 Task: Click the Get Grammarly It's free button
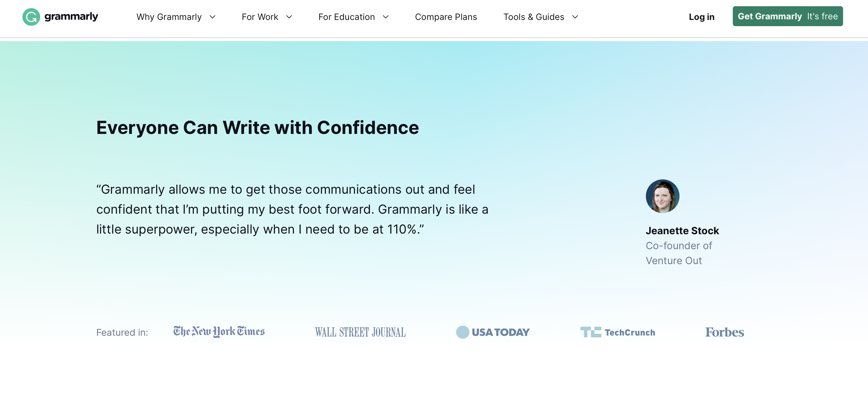[788, 16]
